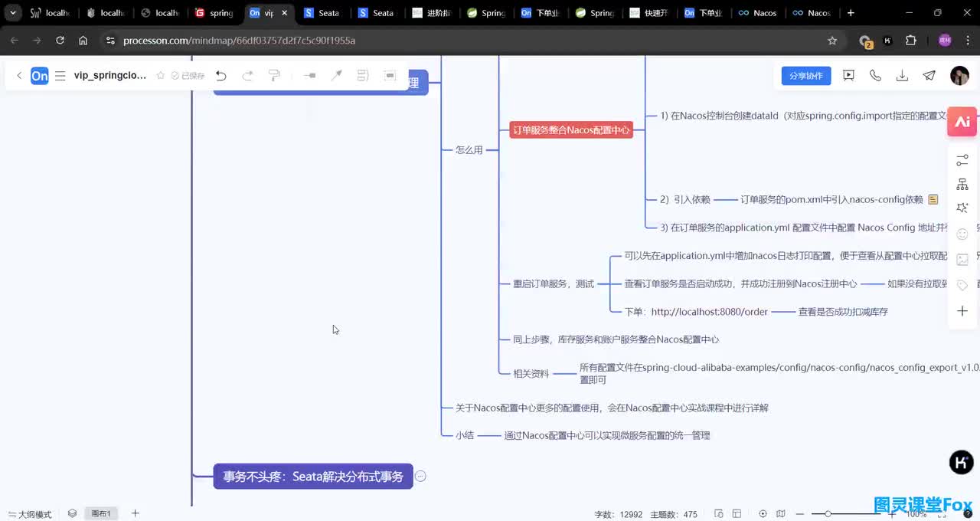
Task: Select the format painter tool
Action: [274, 75]
